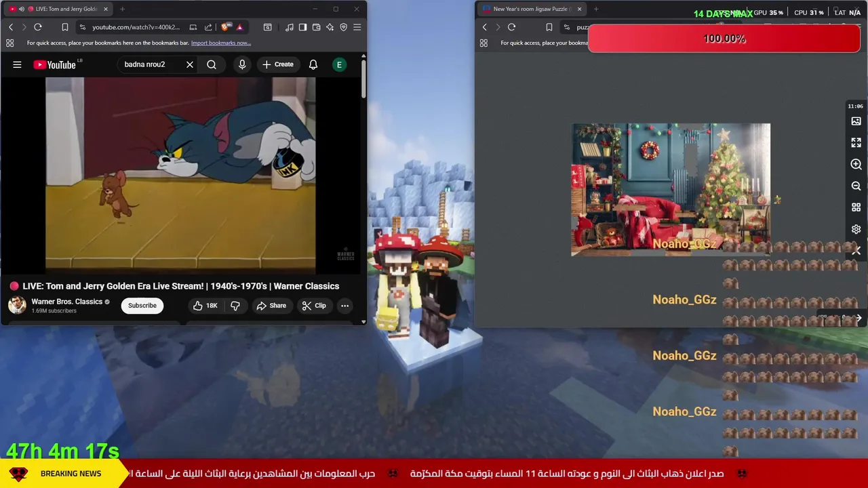Screen dimensions: 868x488
Task: Click the cast/install icon in YouTube address bar
Action: coord(193,27)
